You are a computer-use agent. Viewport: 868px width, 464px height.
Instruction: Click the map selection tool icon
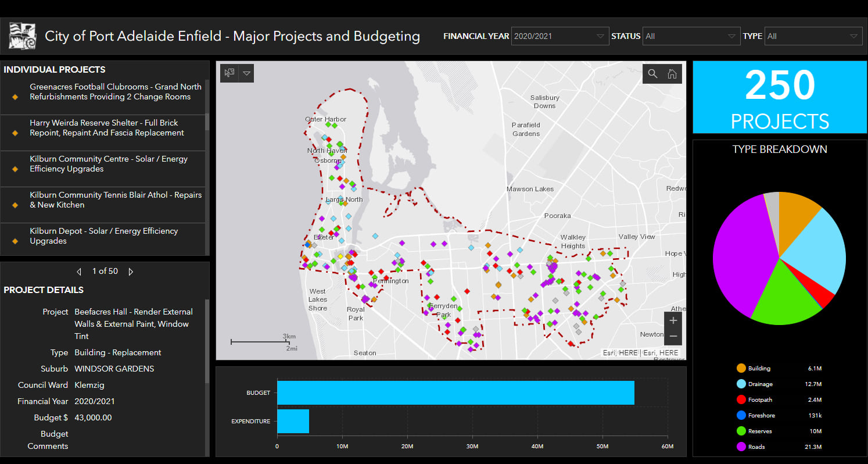(x=229, y=73)
